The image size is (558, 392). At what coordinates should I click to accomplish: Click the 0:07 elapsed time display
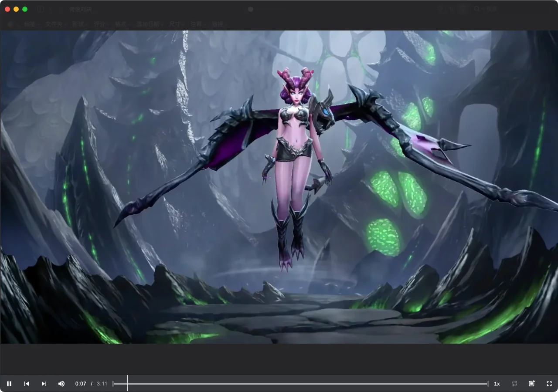point(81,384)
